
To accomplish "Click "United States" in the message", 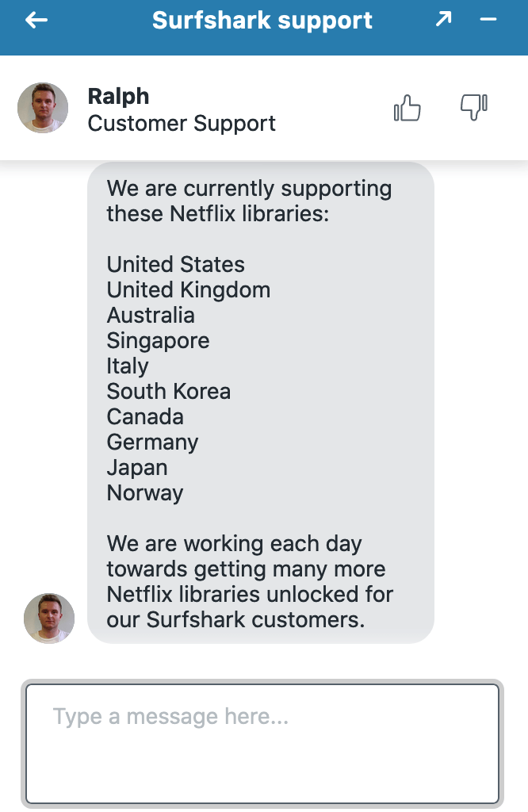I will [176, 265].
